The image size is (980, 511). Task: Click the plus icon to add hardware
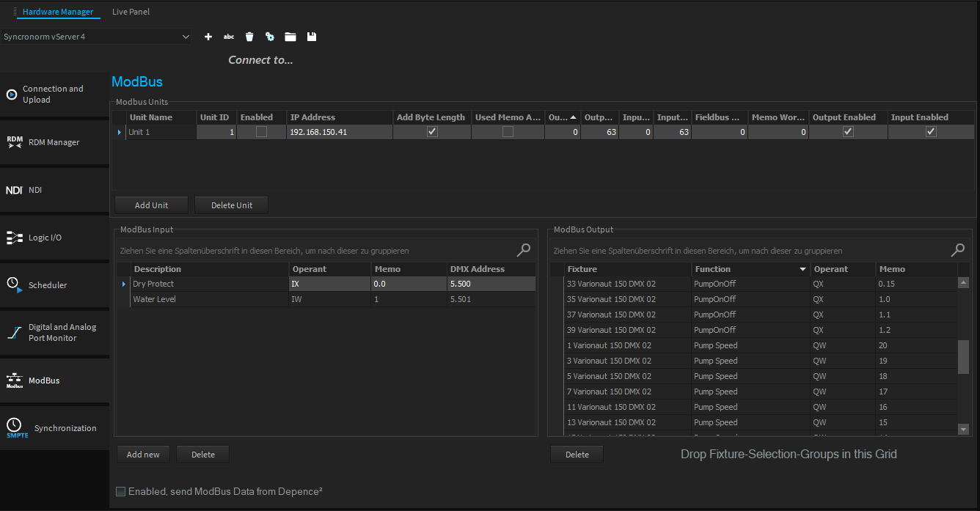tap(208, 37)
